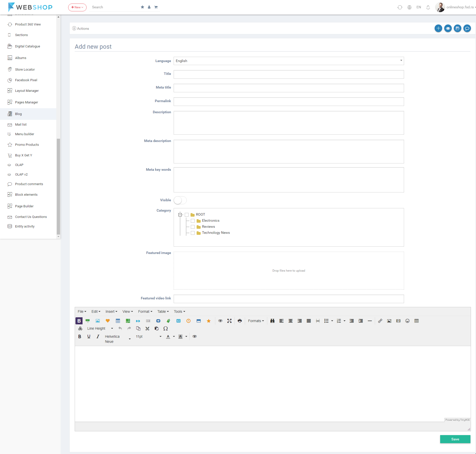Toggle the bold B button in formatting row

pyautogui.click(x=80, y=336)
